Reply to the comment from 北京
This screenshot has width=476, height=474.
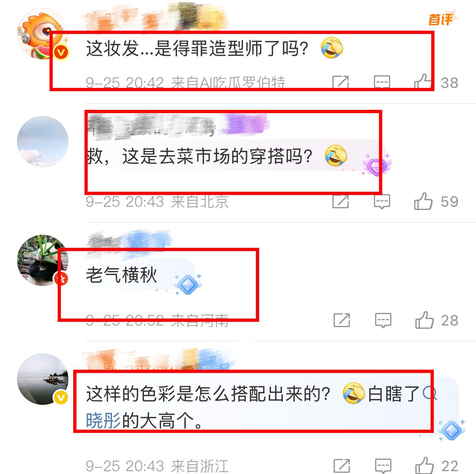tap(382, 202)
